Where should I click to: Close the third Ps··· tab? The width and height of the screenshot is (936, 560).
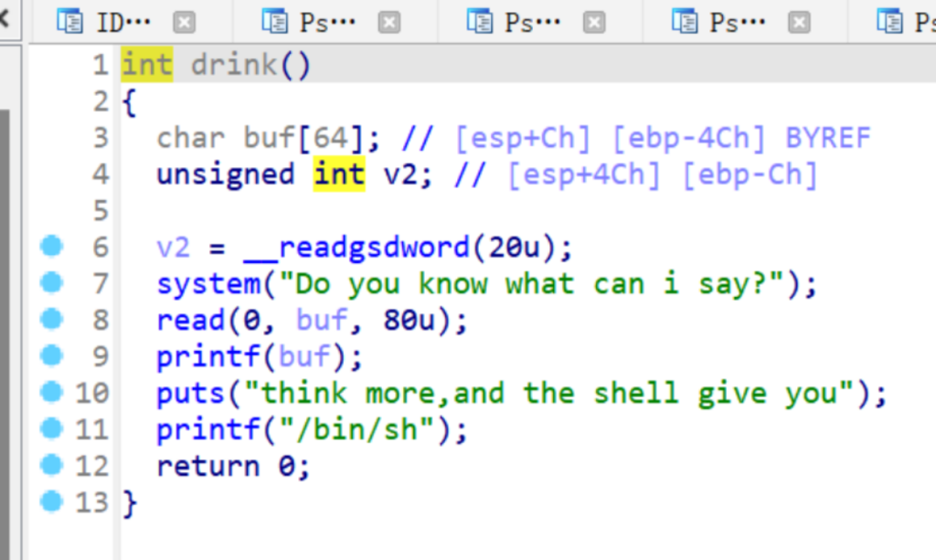799,22
